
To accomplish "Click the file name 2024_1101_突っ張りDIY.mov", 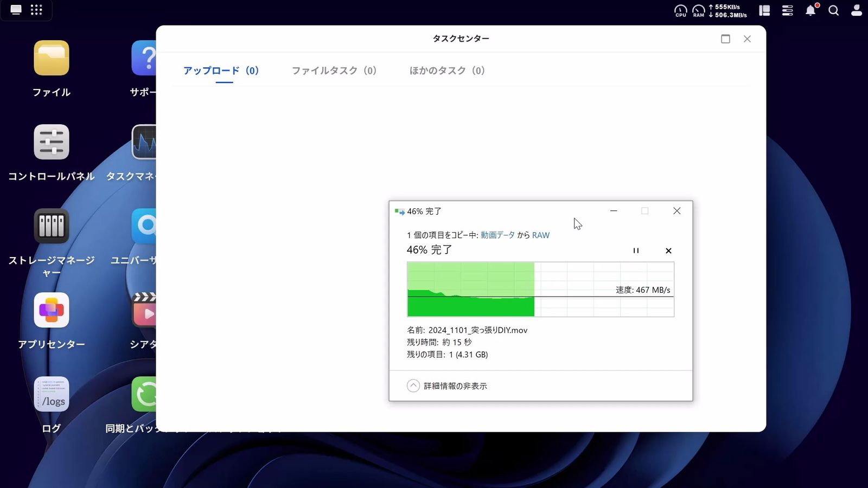I will pos(478,330).
